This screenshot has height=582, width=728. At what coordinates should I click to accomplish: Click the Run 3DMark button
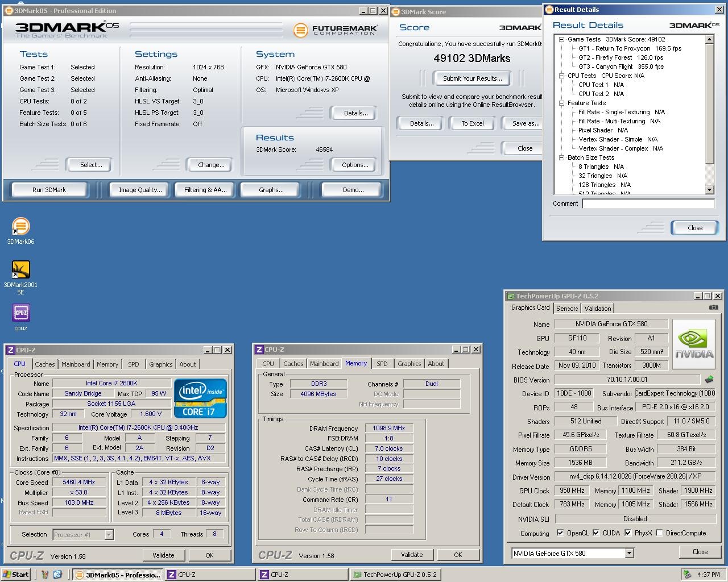[49, 190]
